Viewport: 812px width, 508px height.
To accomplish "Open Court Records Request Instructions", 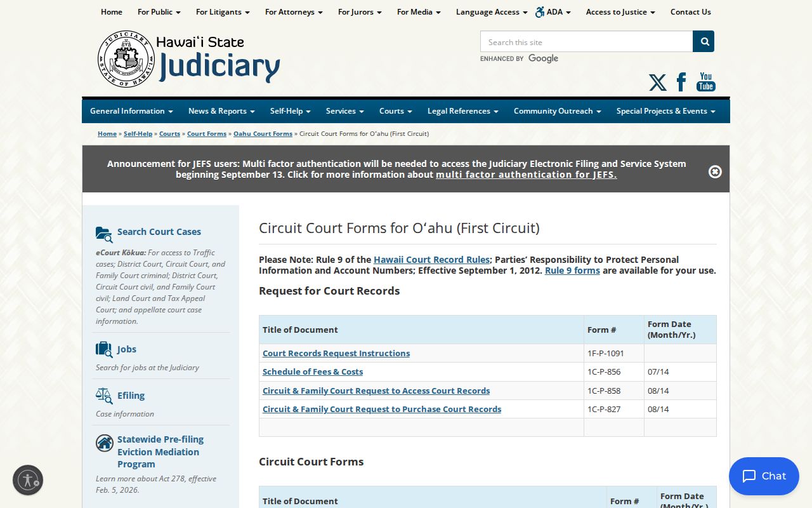I will [x=336, y=354].
